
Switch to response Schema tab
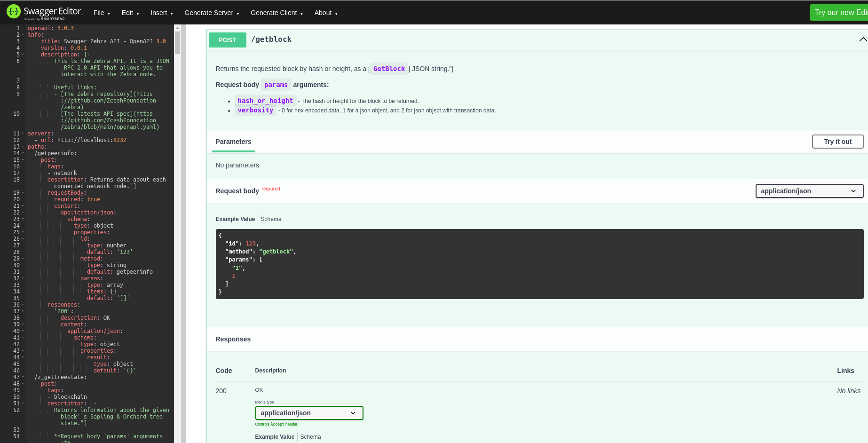(310, 437)
